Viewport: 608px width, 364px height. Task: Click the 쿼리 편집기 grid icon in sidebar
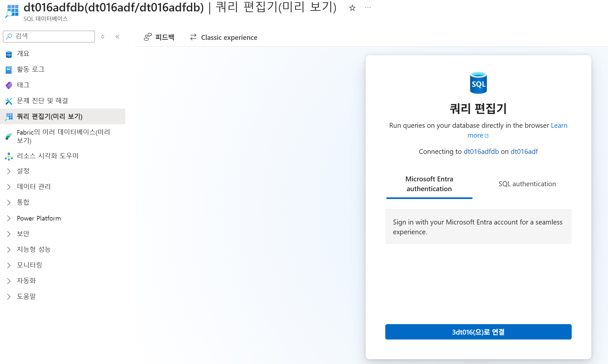point(9,117)
